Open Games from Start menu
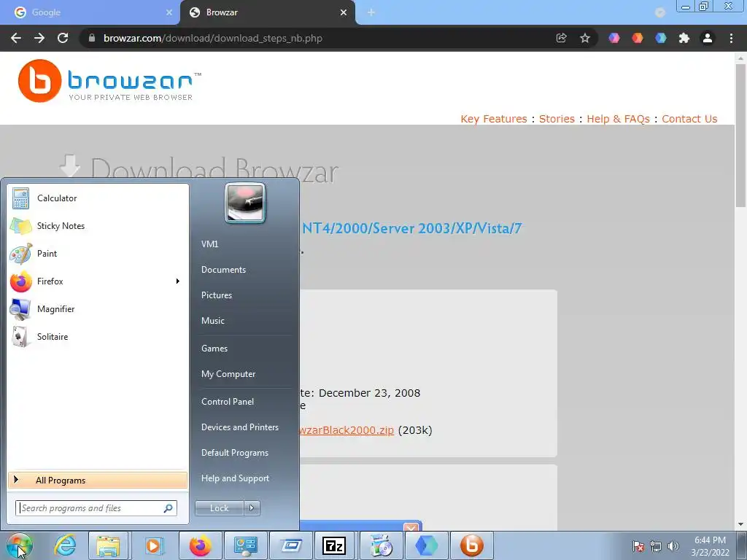The image size is (747, 560). click(214, 348)
